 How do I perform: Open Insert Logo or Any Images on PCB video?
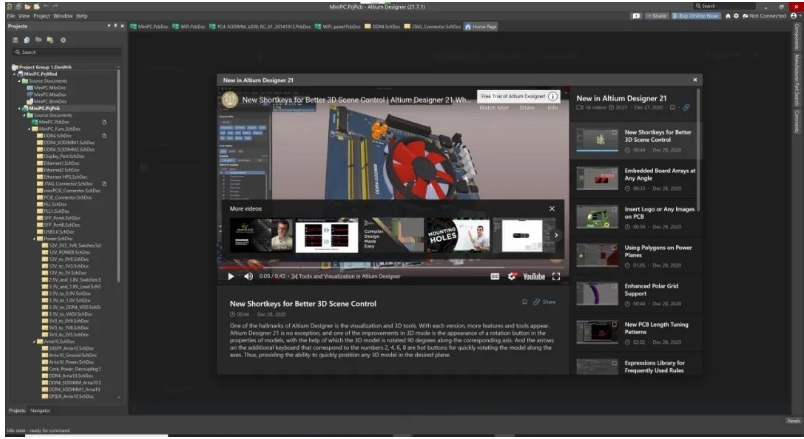(636, 217)
